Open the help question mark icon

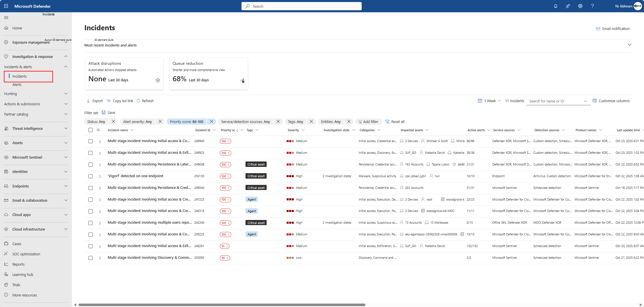point(593,6)
